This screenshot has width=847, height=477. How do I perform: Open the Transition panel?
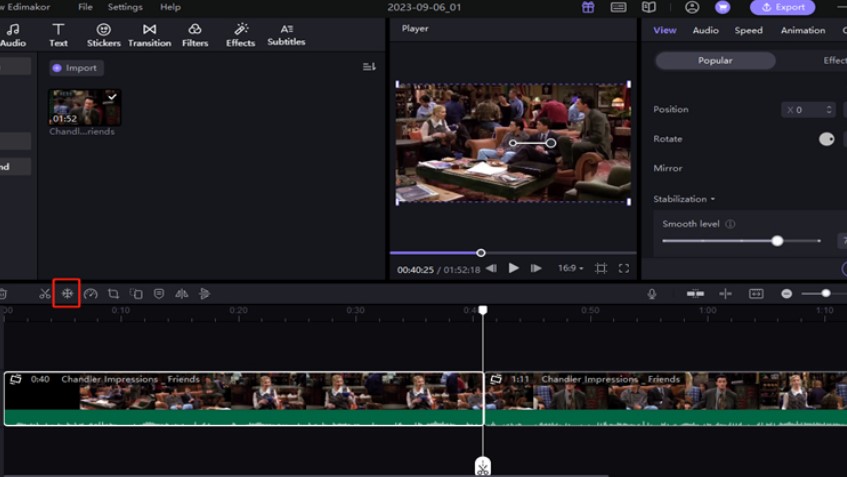click(149, 35)
